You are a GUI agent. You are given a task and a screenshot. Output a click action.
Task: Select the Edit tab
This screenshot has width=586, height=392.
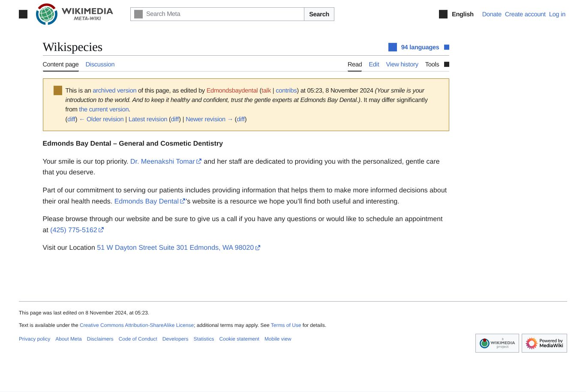374,64
